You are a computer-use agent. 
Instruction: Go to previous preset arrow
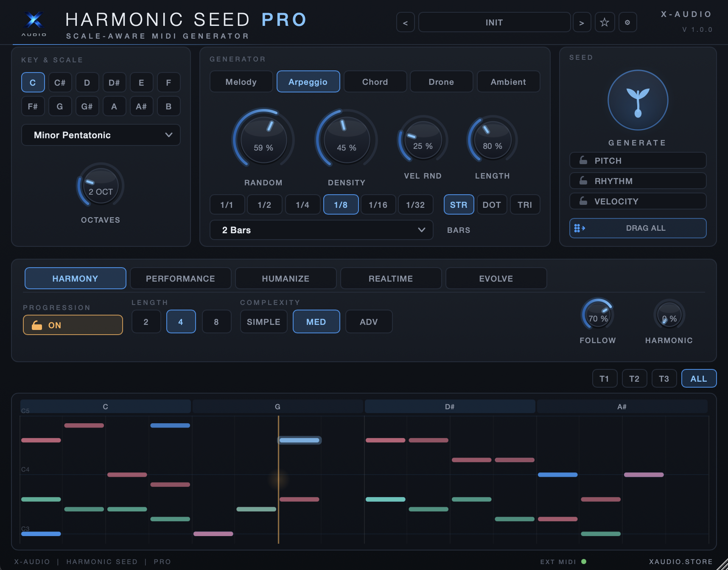pos(406,22)
